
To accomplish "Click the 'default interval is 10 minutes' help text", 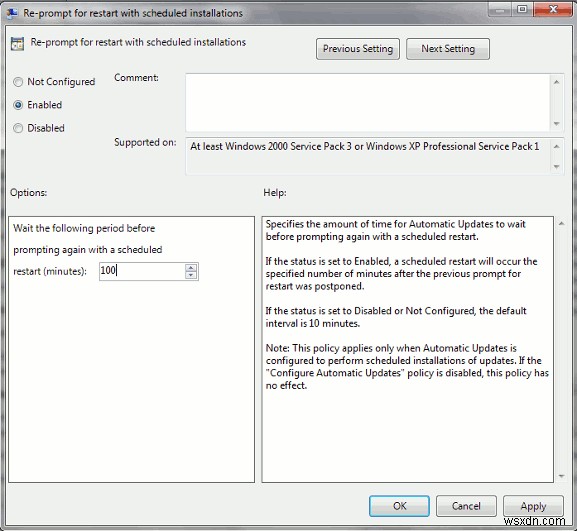I will [x=396, y=317].
